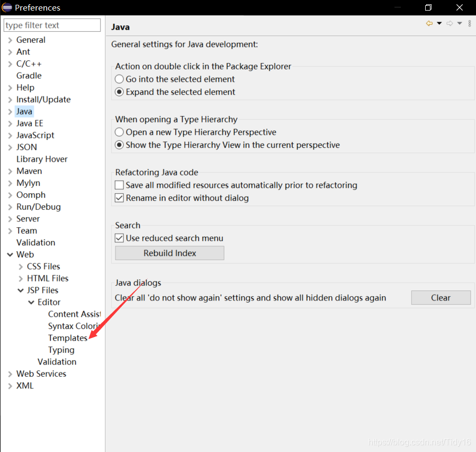Expand the Maven tree node
The image size is (476, 452).
(x=10, y=171)
